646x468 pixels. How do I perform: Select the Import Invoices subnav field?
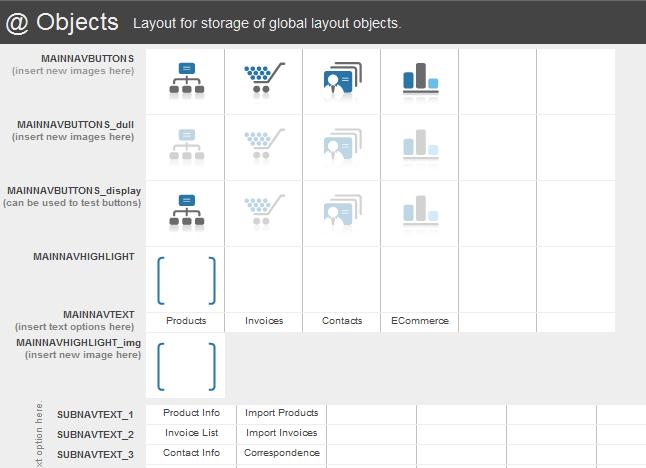point(281,433)
